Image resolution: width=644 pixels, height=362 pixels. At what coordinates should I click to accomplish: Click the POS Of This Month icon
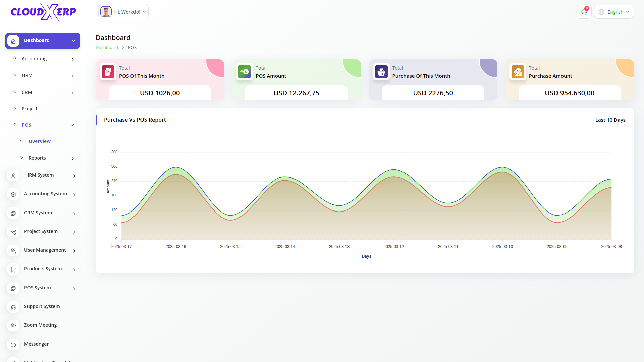click(108, 72)
